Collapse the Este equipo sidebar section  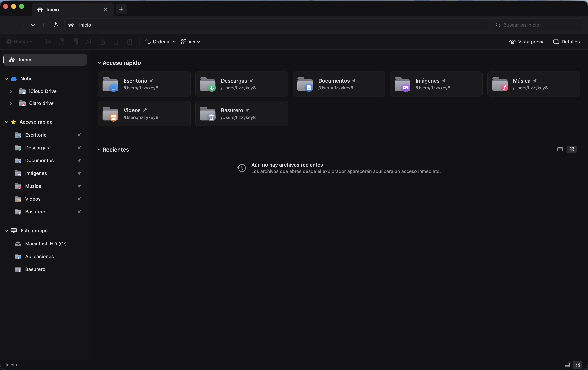[x=7, y=231]
